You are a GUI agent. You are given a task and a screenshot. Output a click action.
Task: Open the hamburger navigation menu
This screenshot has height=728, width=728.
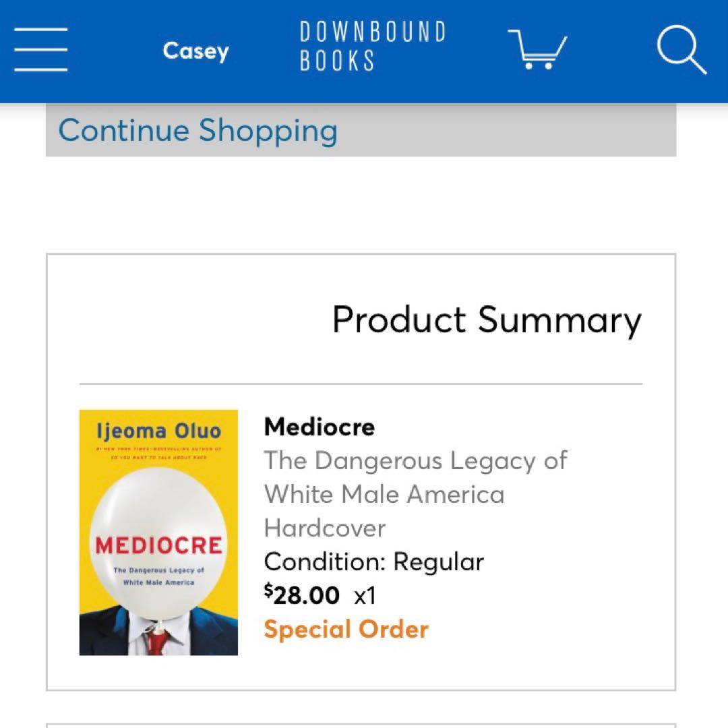pyautogui.click(x=40, y=49)
